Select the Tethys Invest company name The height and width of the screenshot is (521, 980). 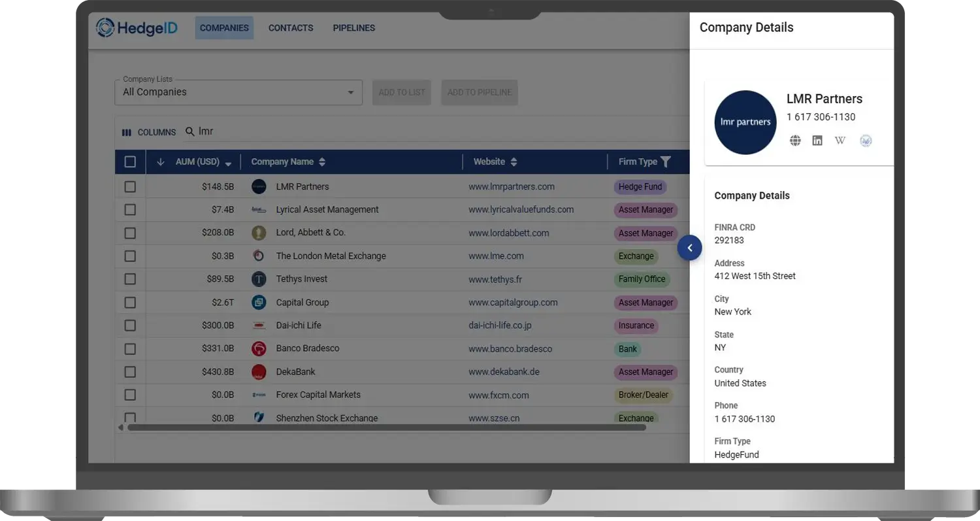[x=302, y=279]
